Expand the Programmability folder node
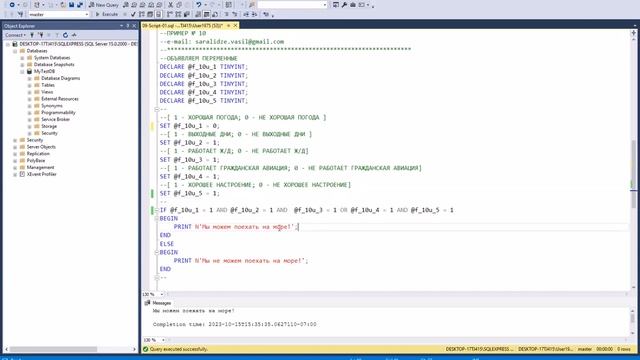Screen dimensions: 640x360 pos(29,113)
